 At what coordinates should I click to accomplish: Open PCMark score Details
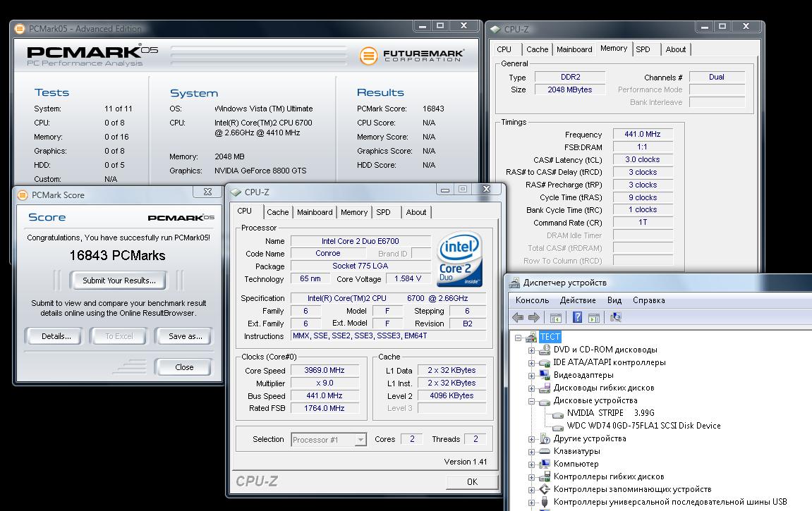(56, 336)
